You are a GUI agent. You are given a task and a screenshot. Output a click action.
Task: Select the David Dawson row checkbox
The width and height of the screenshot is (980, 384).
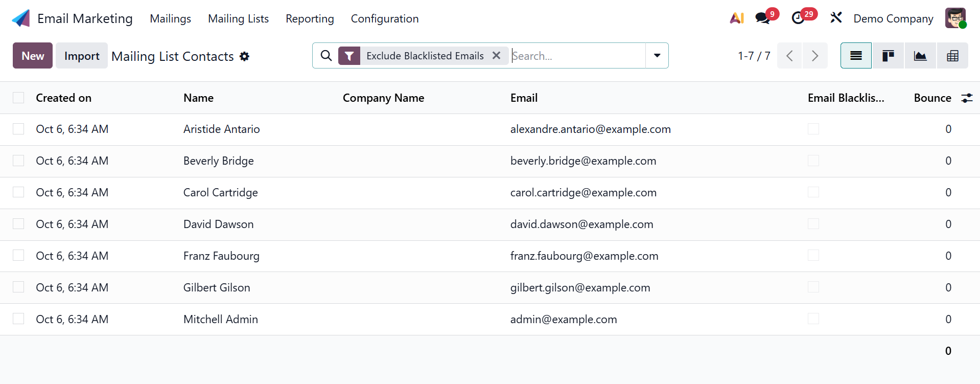[x=18, y=224]
